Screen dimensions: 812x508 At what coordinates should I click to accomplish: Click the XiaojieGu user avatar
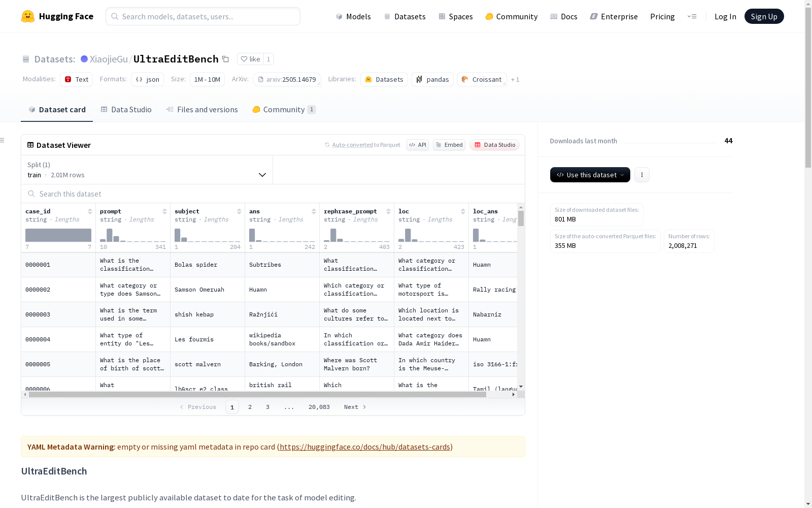coord(84,59)
